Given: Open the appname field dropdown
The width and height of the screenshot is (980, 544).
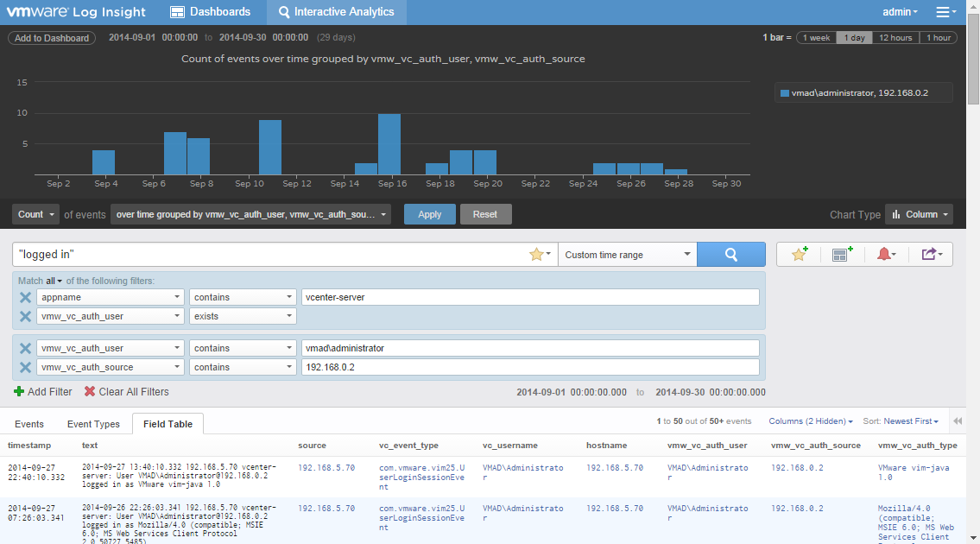Looking at the screenshot, I should pos(110,297).
